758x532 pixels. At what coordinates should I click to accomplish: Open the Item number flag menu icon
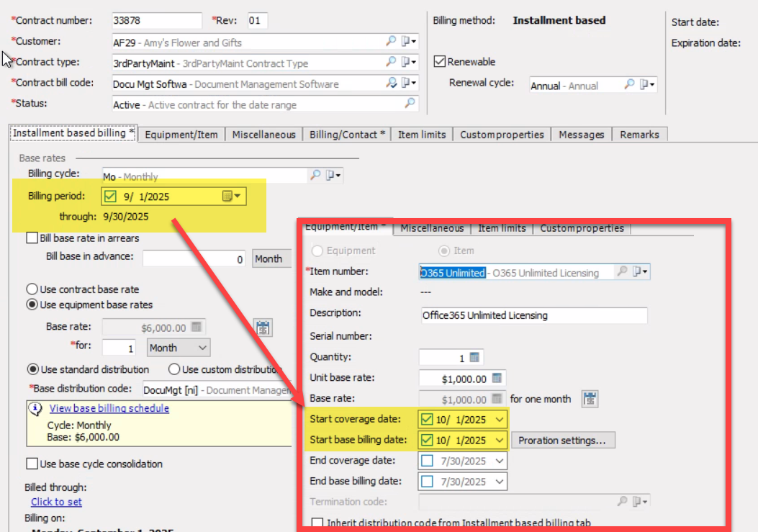coord(640,271)
